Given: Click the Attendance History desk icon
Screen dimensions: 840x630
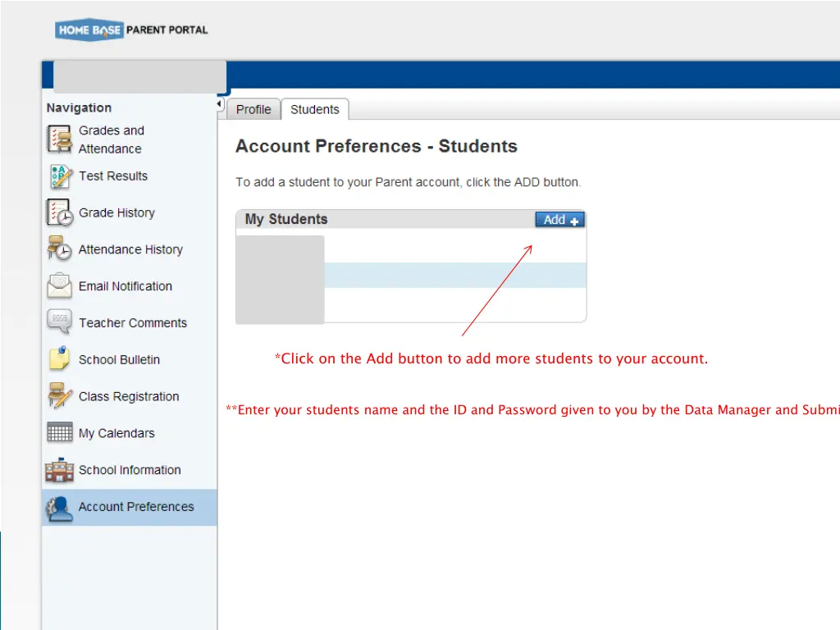Looking at the screenshot, I should pos(59,249).
